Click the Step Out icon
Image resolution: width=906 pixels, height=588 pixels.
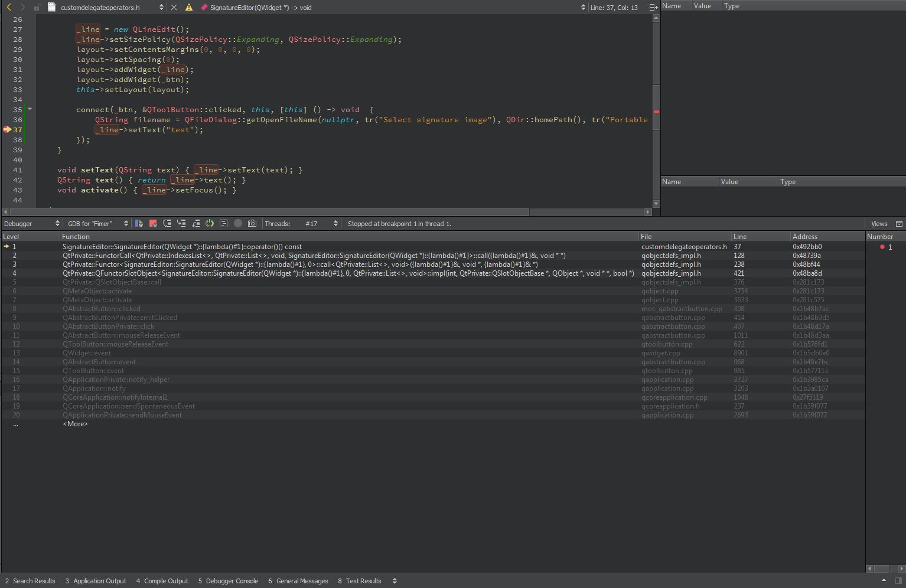[x=195, y=223]
